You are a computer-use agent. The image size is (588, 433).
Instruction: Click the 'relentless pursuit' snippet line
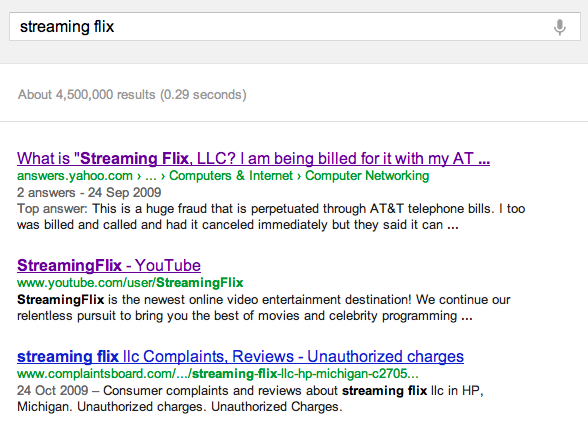click(x=244, y=316)
